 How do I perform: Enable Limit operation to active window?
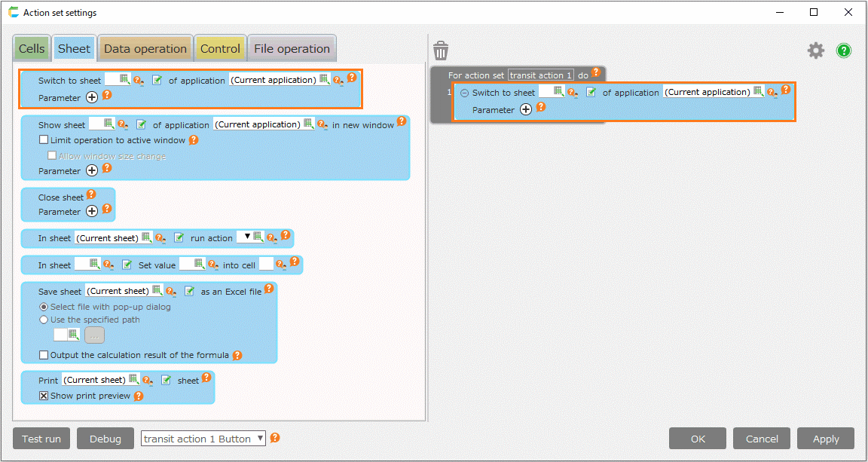pos(44,140)
